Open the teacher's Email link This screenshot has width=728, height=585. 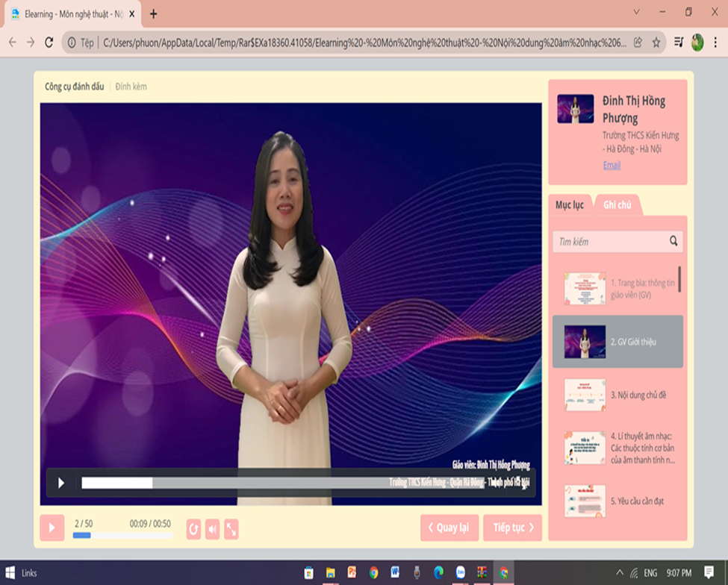[x=612, y=165]
